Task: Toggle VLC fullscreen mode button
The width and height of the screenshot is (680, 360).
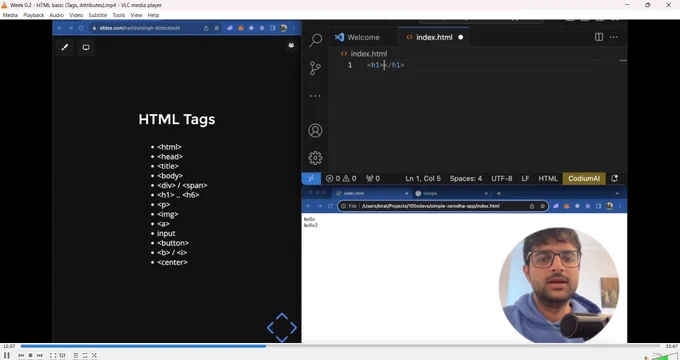Action: tap(52, 355)
